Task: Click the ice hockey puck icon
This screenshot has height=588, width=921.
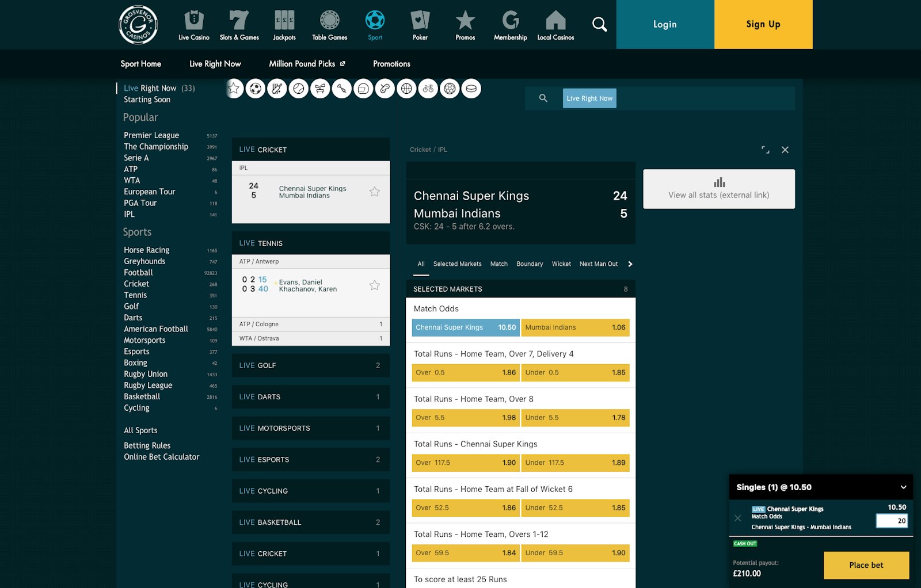Action: tap(471, 89)
